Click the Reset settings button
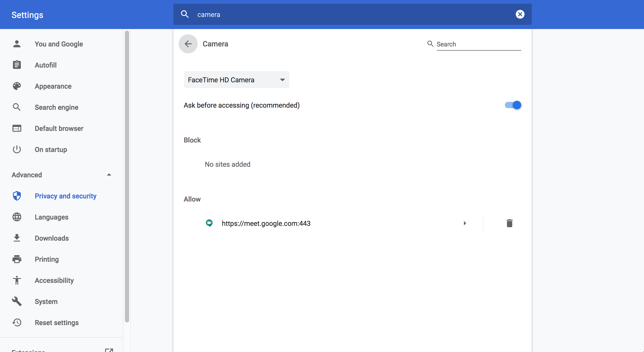 (57, 323)
